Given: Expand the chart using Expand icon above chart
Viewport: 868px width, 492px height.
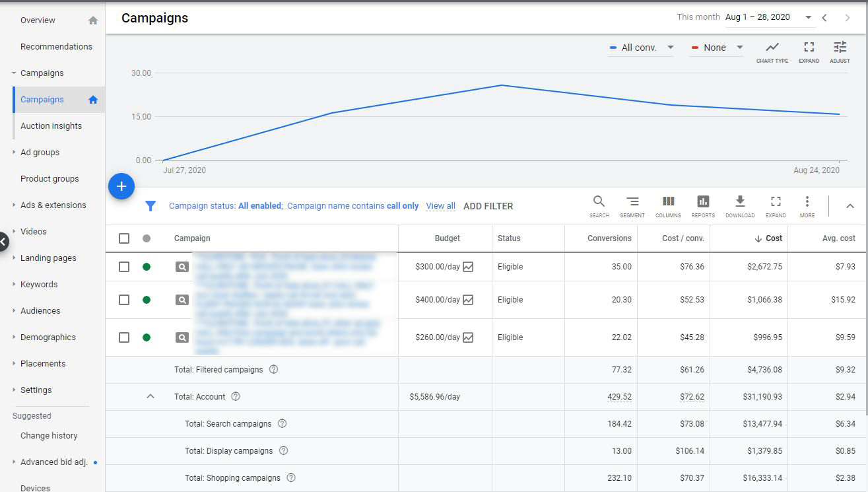Looking at the screenshot, I should (809, 47).
